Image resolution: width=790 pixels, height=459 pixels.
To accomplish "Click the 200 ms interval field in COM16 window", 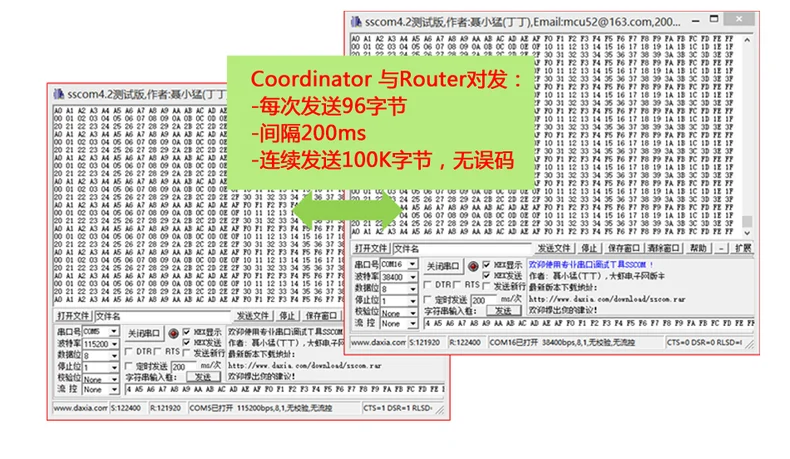I will coord(485,300).
